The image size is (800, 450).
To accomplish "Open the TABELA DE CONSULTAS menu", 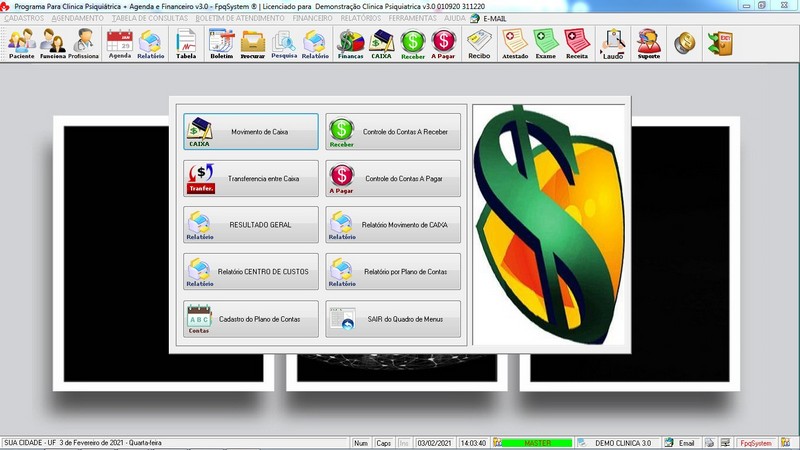I will click(x=150, y=18).
